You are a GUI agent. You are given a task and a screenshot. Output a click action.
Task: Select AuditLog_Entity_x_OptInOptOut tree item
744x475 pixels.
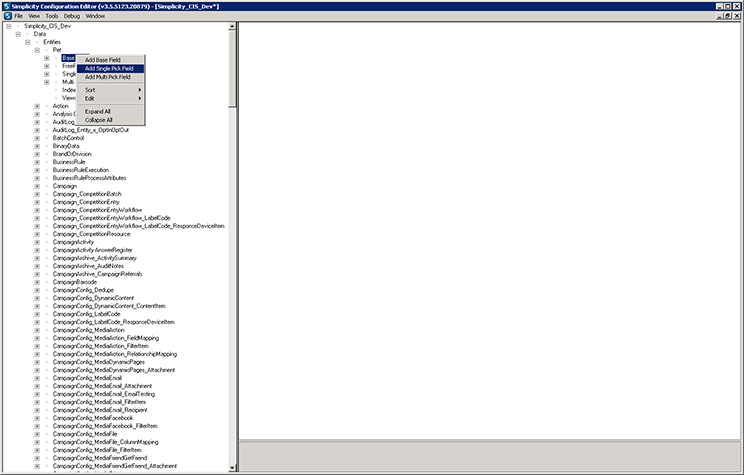pyautogui.click(x=91, y=130)
